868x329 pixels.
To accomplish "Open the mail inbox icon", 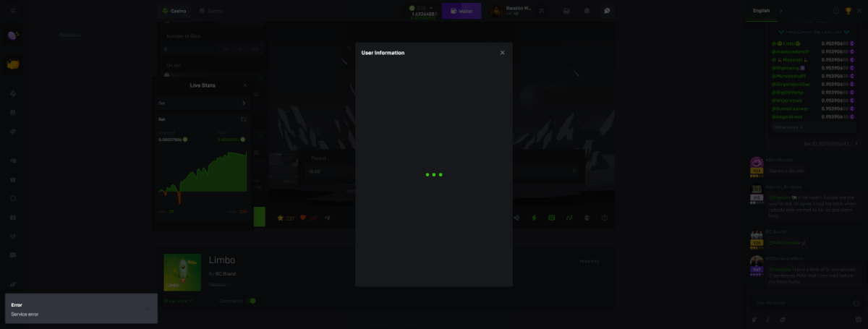I will tap(566, 11).
